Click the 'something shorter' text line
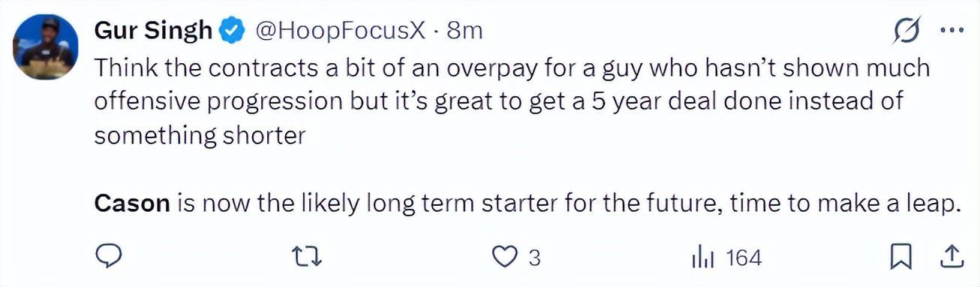Screen dimensions: 980x287 point(200,136)
